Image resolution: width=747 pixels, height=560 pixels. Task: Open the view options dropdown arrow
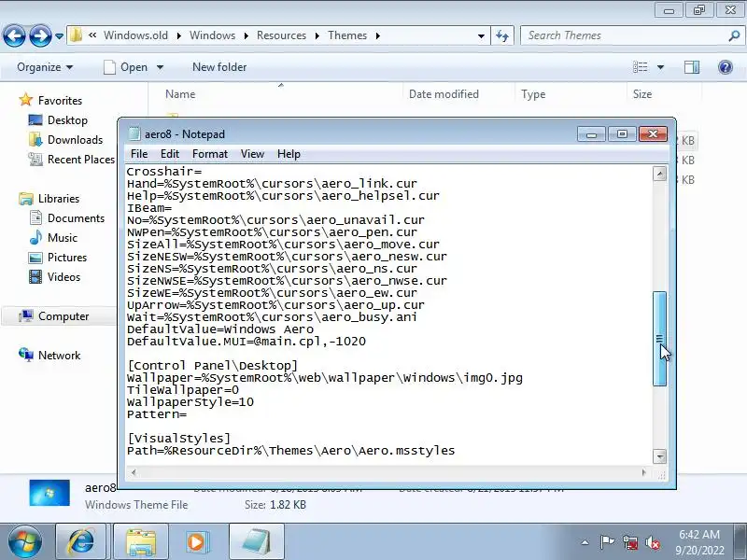coord(661,67)
